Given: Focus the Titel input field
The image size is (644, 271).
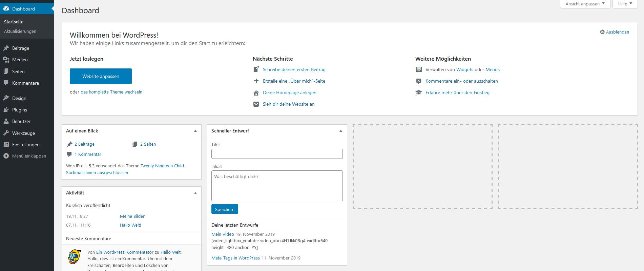Looking at the screenshot, I should click(x=277, y=154).
